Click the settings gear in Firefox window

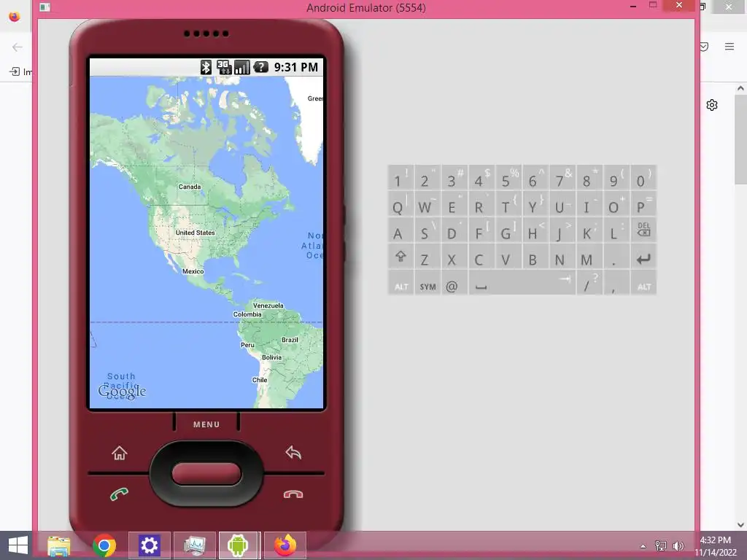712,105
